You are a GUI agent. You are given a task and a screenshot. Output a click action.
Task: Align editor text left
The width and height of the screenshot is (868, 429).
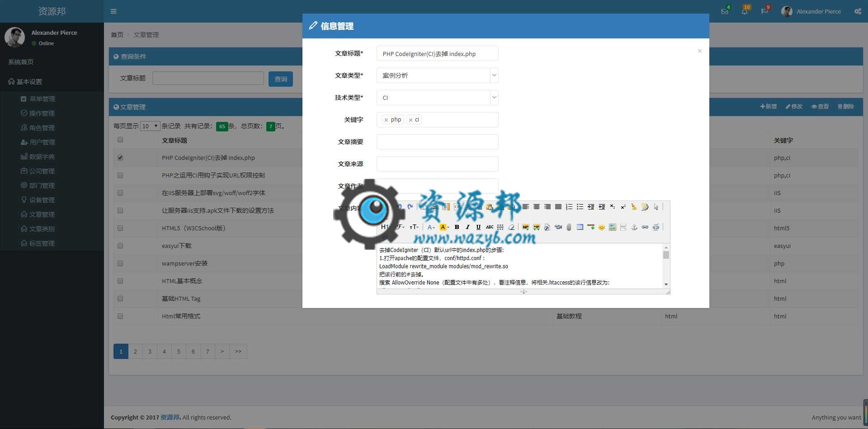click(x=526, y=207)
